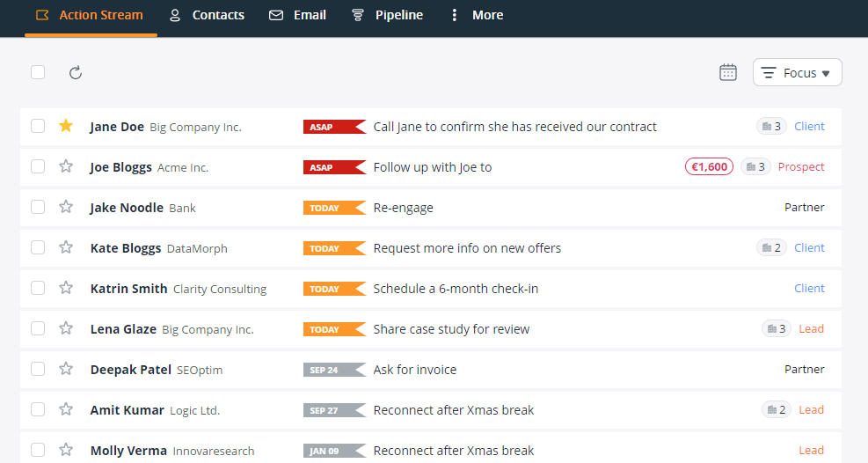The image size is (868, 463).
Task: Click the TODAY flag for Lena Glaze
Action: [334, 329]
